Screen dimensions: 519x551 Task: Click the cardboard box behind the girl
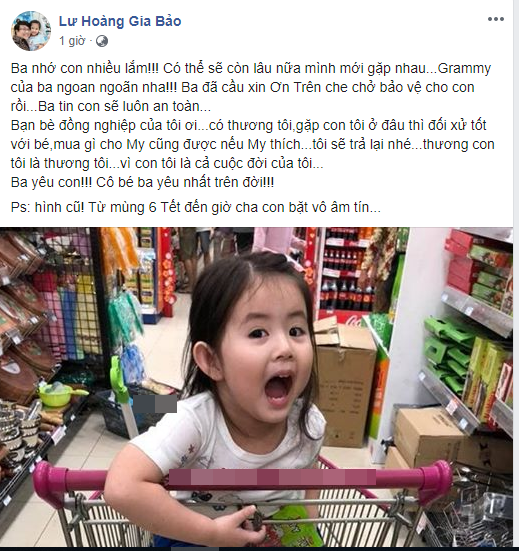pyautogui.click(x=346, y=385)
